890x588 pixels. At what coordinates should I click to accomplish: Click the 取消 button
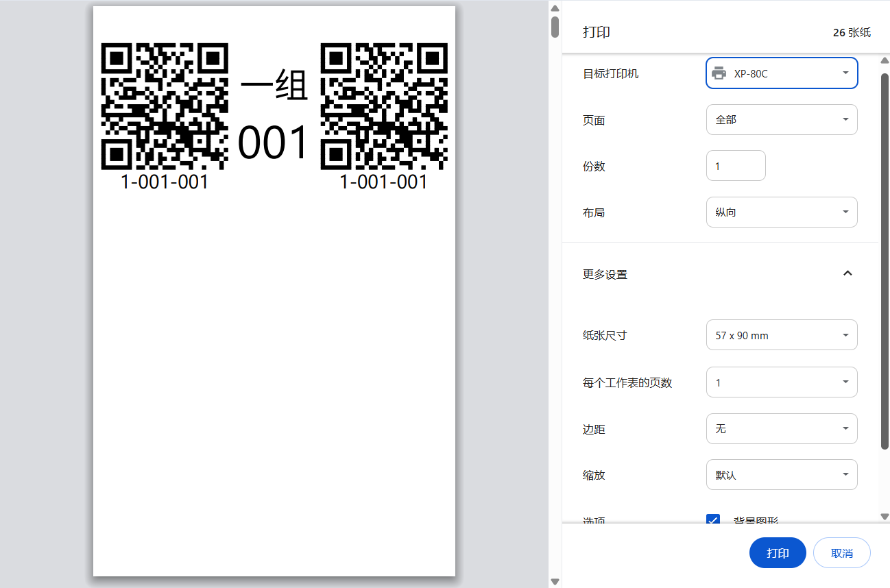coord(842,553)
